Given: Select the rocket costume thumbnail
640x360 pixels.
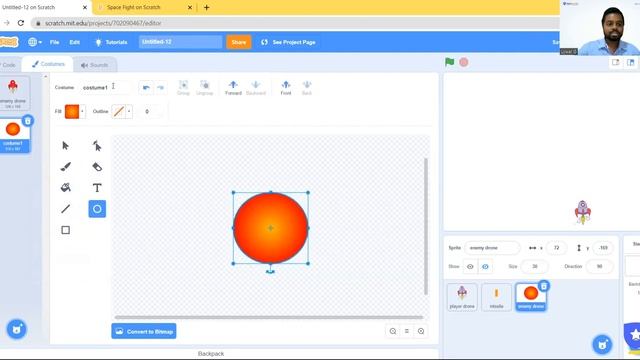Looking at the screenshot, I should [13, 93].
